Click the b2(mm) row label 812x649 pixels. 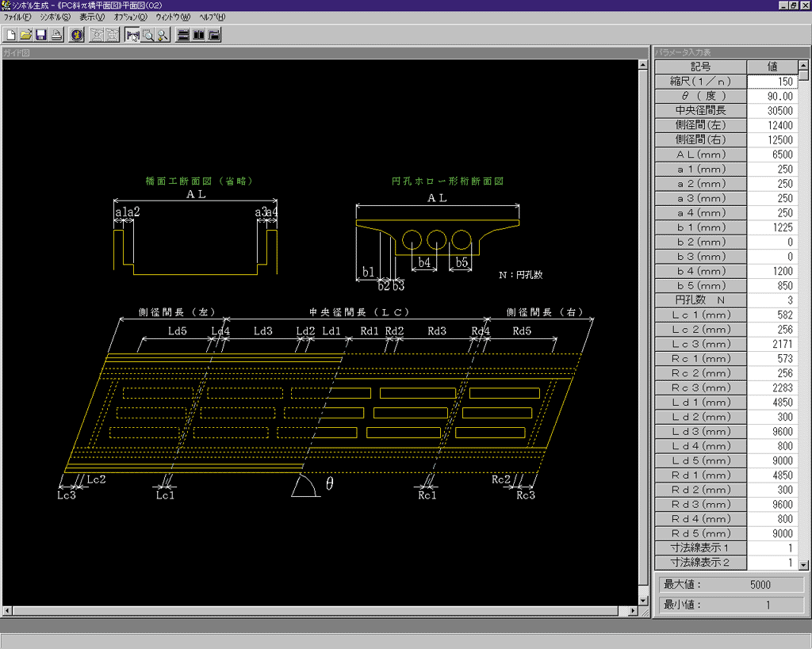pos(701,242)
